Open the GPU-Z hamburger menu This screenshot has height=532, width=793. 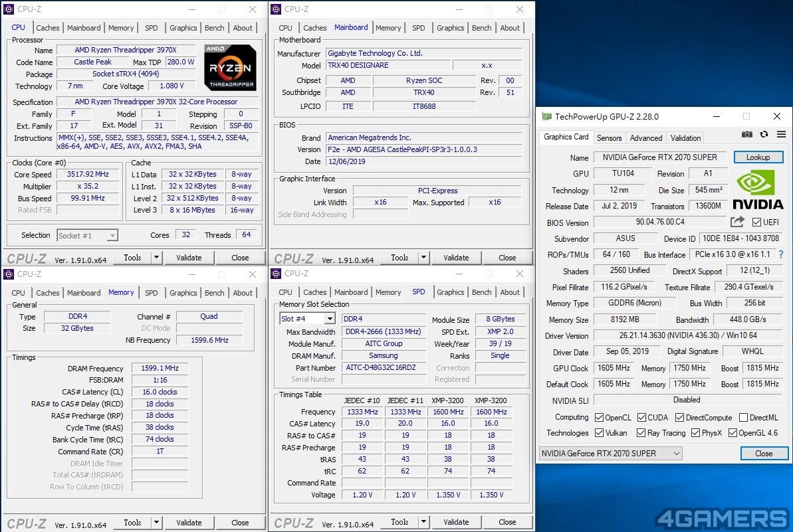[x=782, y=134]
